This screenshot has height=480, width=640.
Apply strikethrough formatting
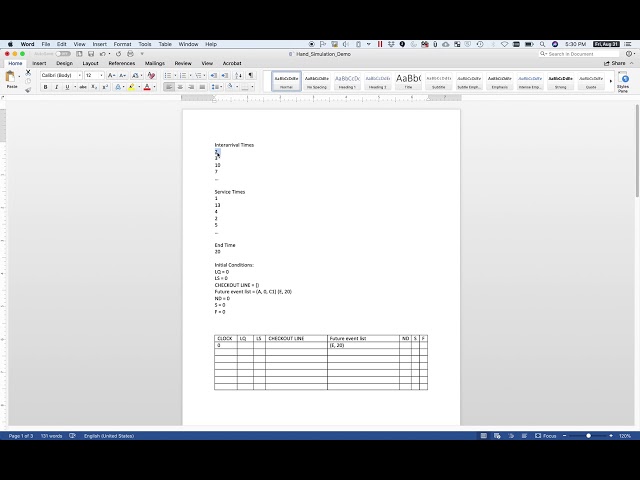coord(83,87)
